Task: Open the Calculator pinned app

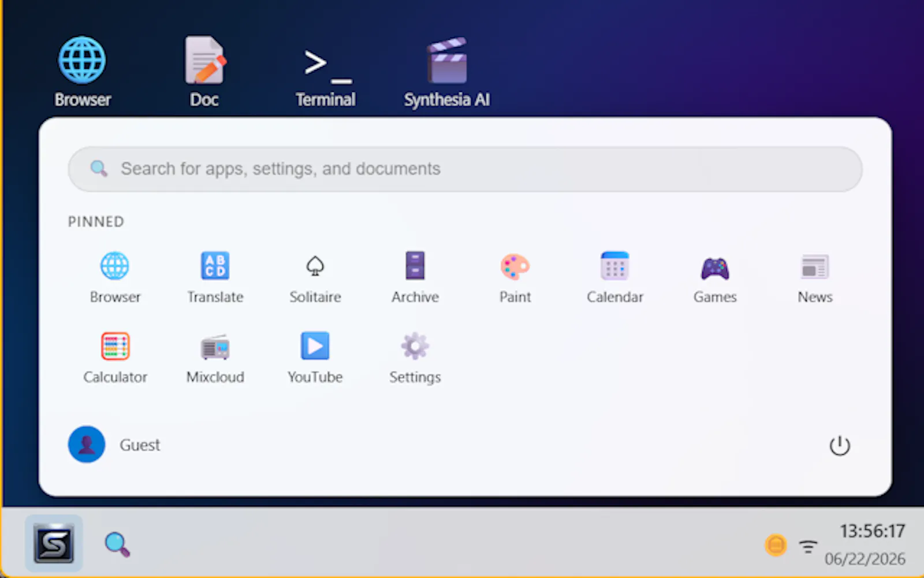Action: [115, 358]
